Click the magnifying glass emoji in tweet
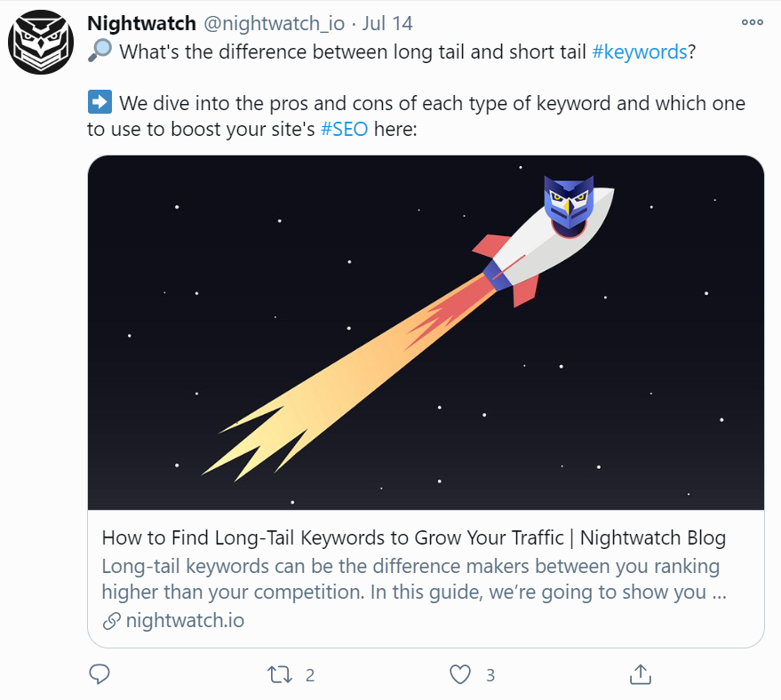Viewport: 781px width, 700px height. (99, 52)
